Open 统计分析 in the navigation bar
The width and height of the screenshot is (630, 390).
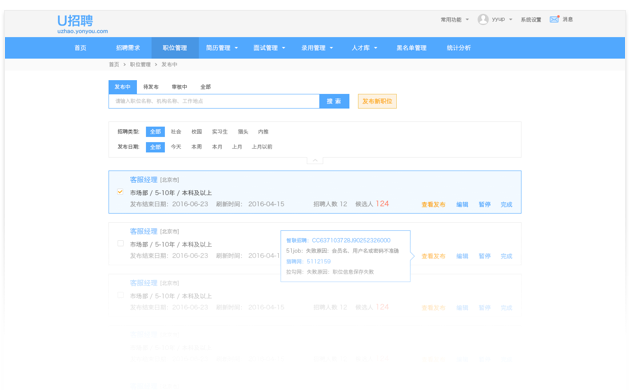coord(459,48)
